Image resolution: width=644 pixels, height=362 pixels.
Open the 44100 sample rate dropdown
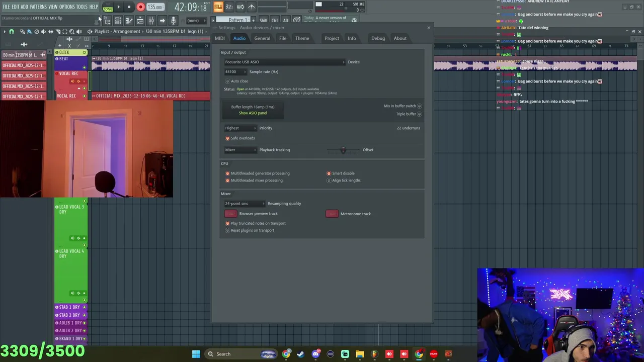[x=235, y=72]
